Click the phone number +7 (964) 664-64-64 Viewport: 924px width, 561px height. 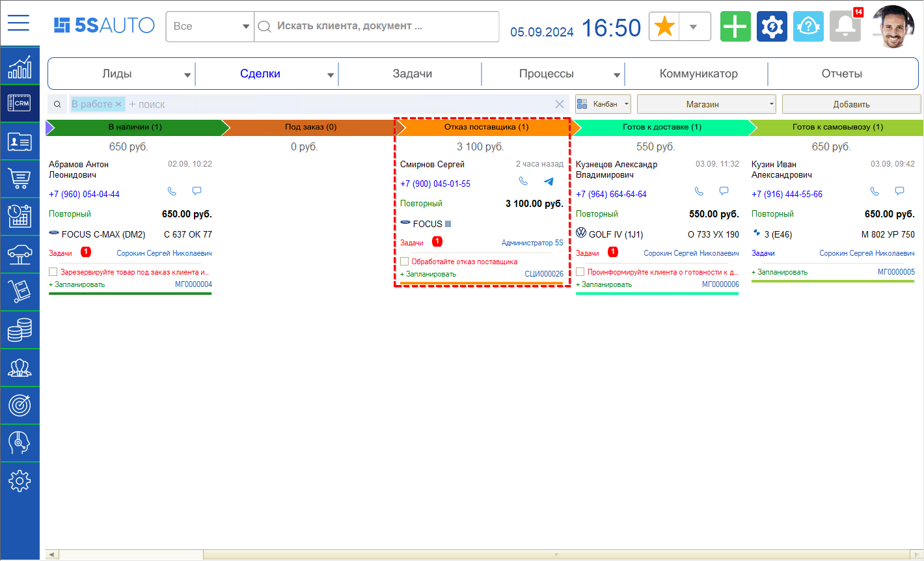coord(611,194)
